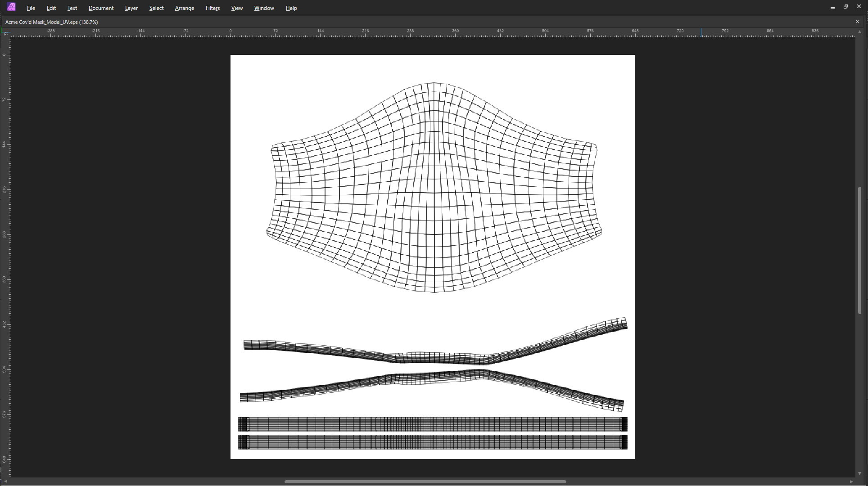The image size is (868, 486).
Task: Open the Select menu
Action: (x=156, y=8)
